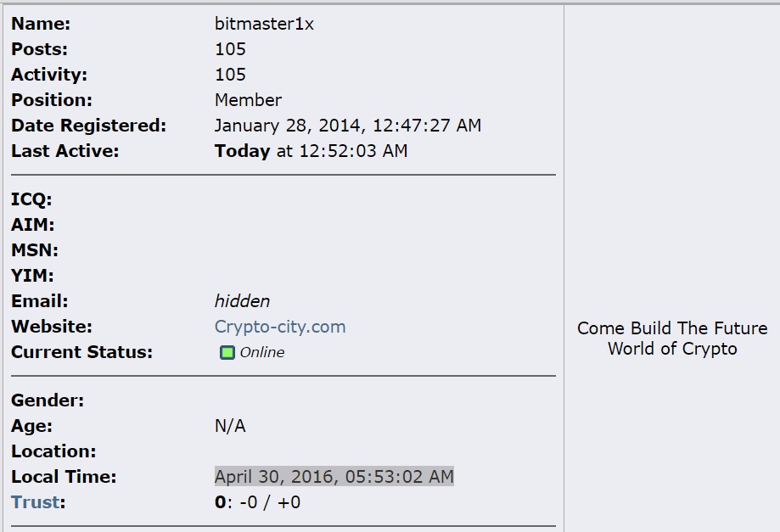
Task: Click the green Online status icon
Action: point(227,352)
